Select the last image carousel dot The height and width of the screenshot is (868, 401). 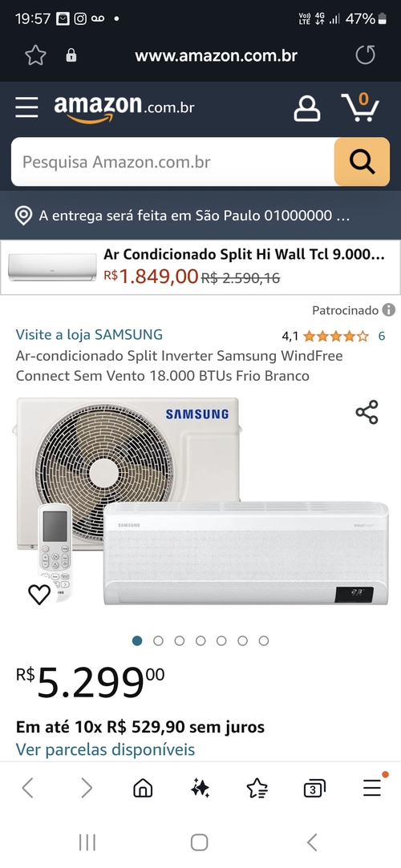[264, 640]
